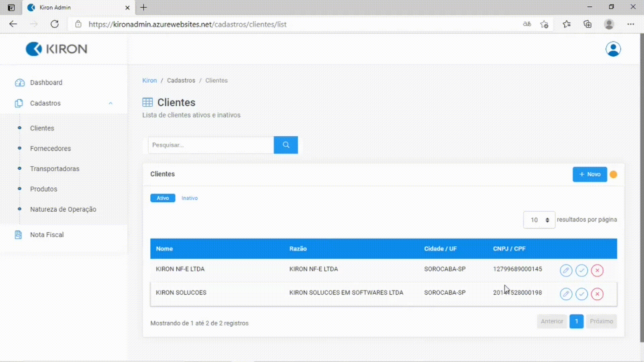This screenshot has width=644, height=362.
Task: Click the Próximo pagination button
Action: click(601, 321)
